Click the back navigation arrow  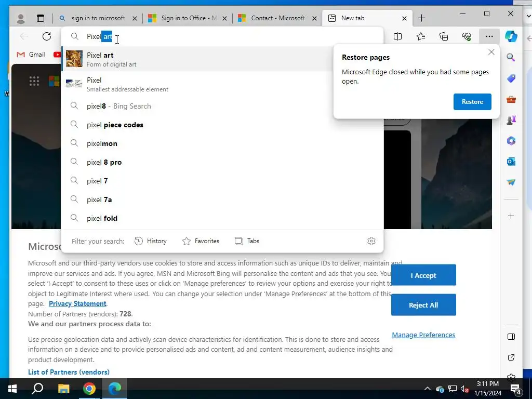click(x=24, y=36)
